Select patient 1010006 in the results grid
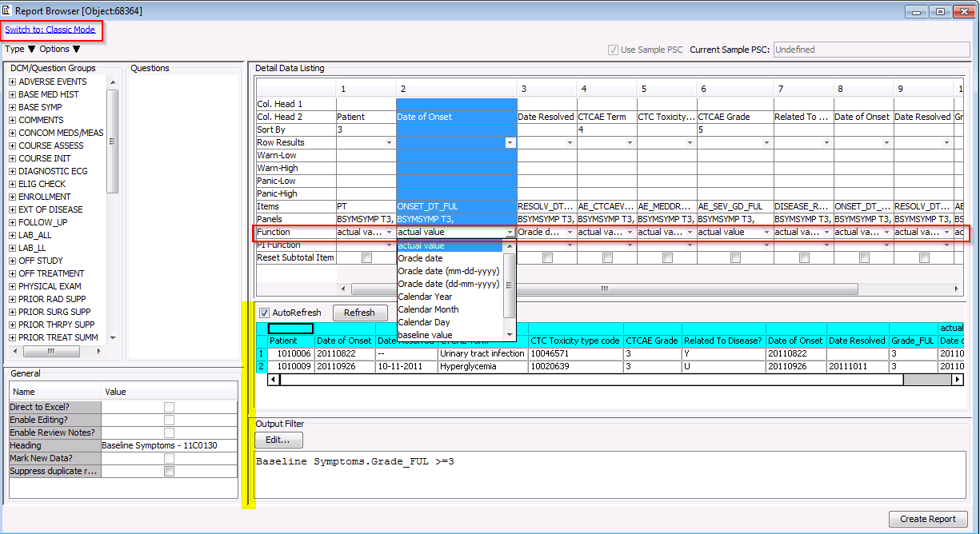980x534 pixels. (292, 353)
